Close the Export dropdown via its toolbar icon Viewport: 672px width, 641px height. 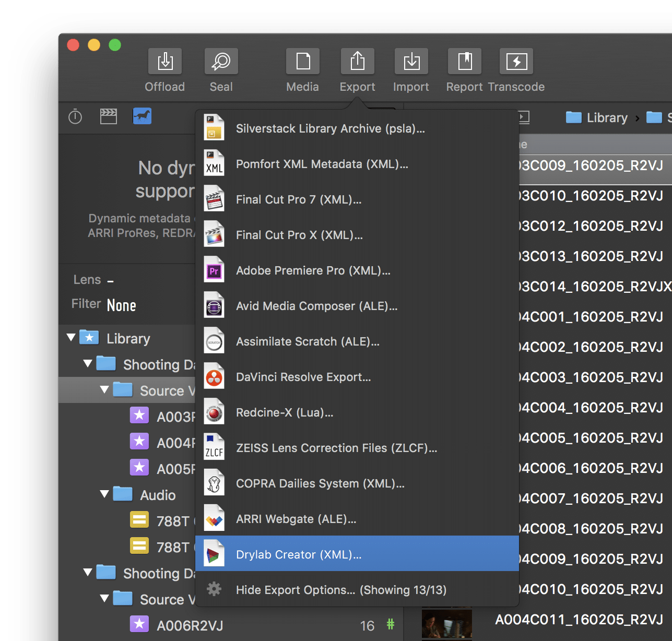(358, 62)
